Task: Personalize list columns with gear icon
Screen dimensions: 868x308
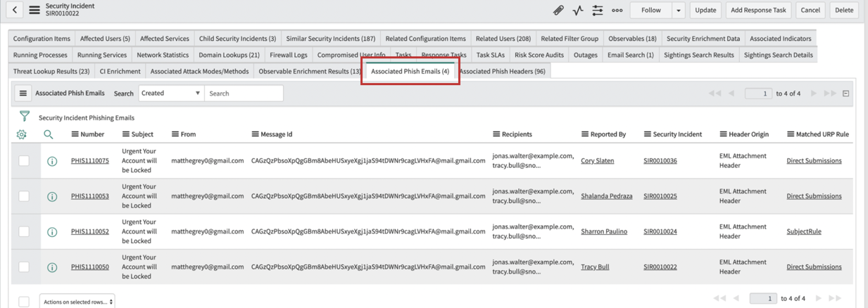Action: coord(21,134)
